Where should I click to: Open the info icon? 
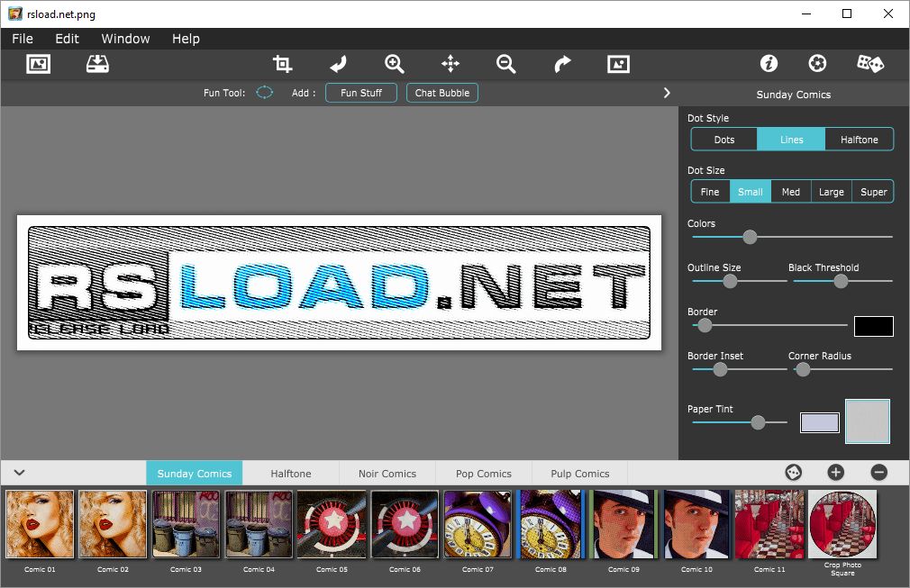[769, 63]
